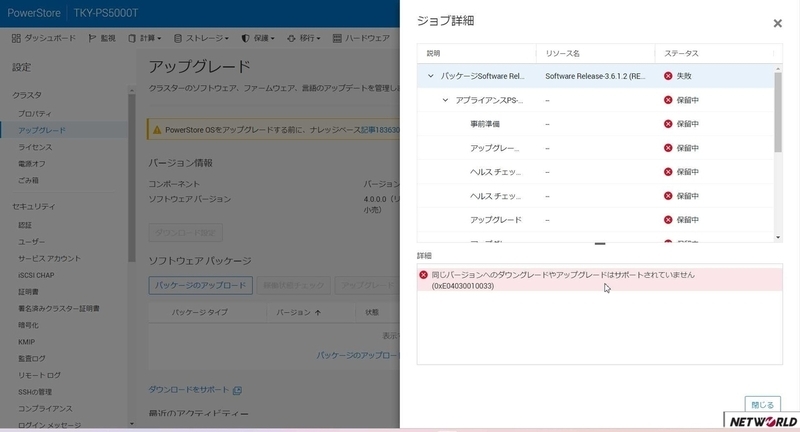Open KMIP settings
Image resolution: width=800 pixels, height=432 pixels.
click(27, 342)
